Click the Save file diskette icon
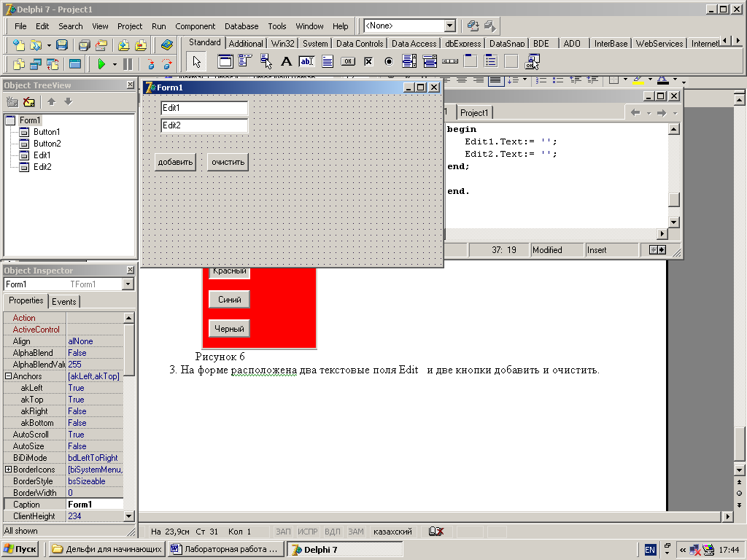 click(x=61, y=45)
